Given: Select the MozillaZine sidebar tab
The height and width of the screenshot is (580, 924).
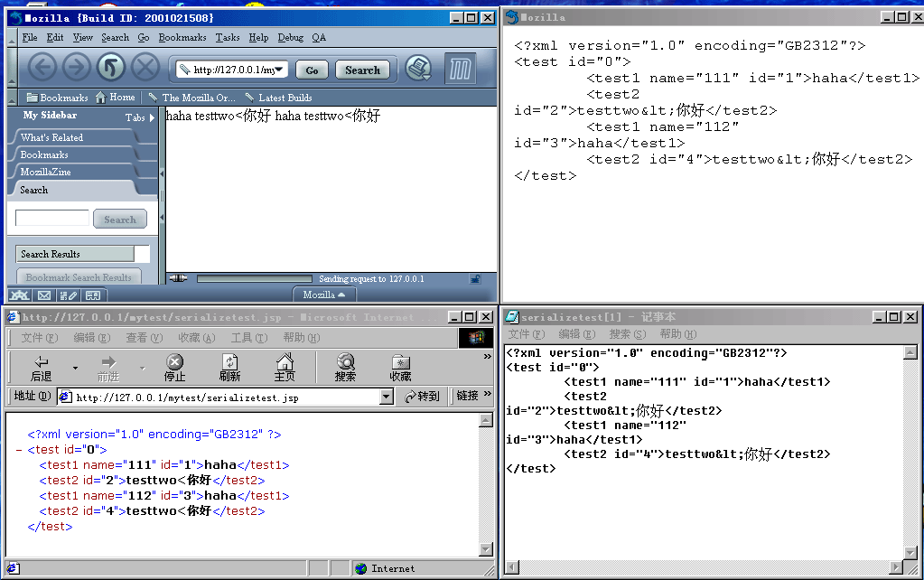Looking at the screenshot, I should 74,172.
